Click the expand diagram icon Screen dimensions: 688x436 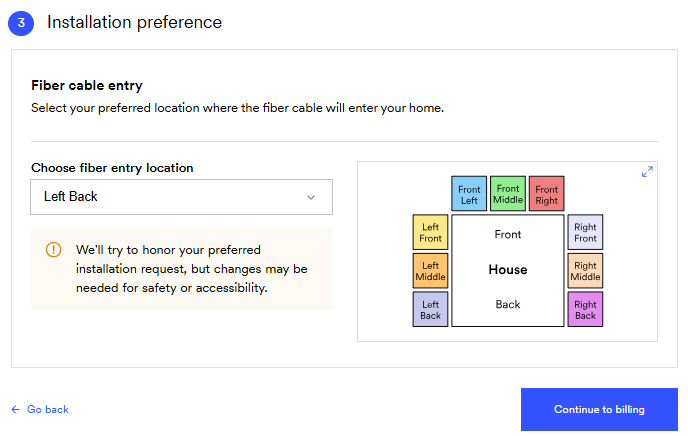click(647, 172)
